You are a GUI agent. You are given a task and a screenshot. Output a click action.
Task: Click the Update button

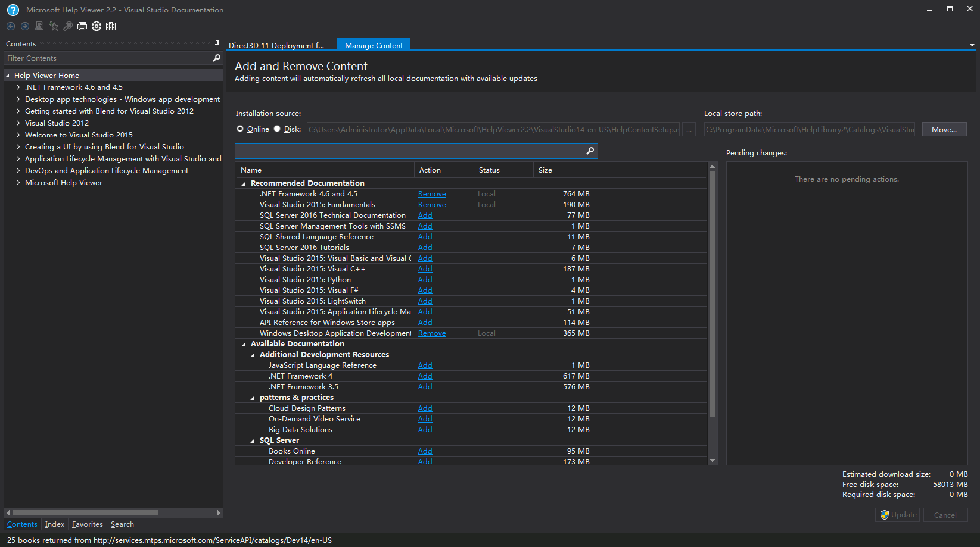coord(897,515)
